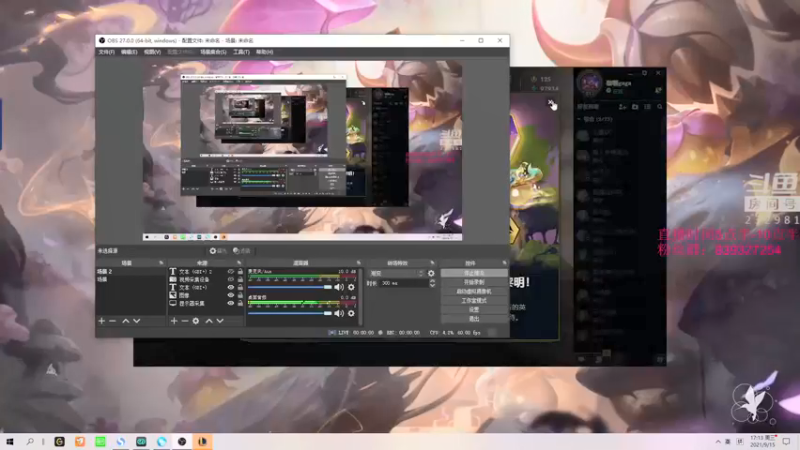Open the 工具(T) menu
800x450 pixels.
[241, 52]
